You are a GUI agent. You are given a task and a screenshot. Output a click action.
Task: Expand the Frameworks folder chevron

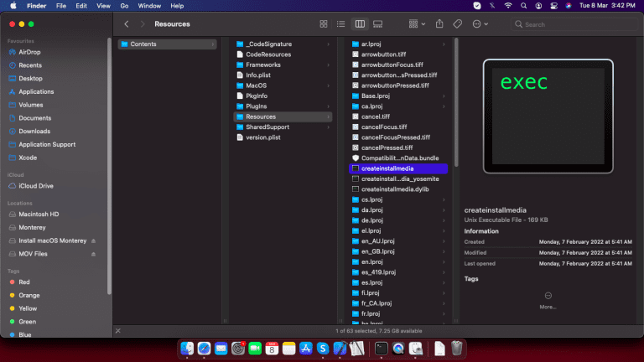(x=328, y=65)
